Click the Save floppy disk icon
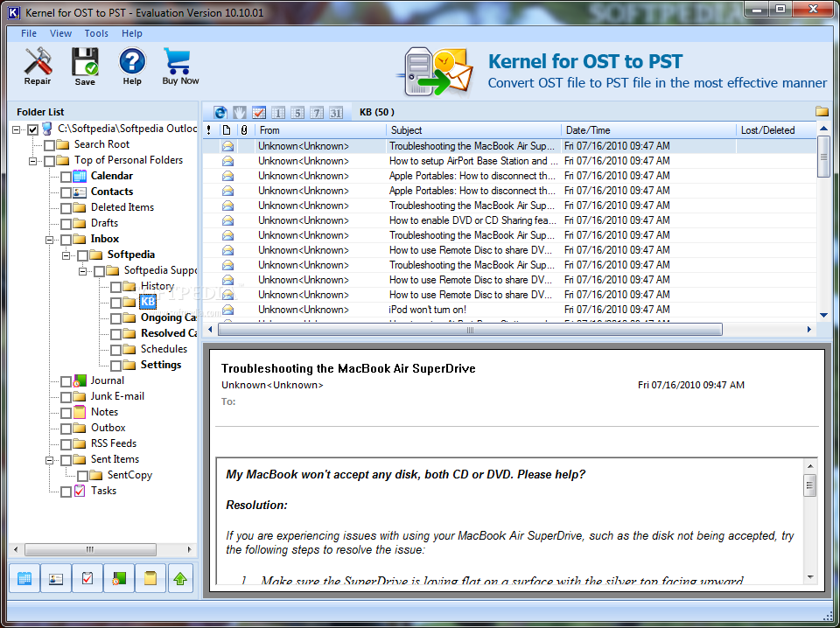The width and height of the screenshot is (840, 628). pyautogui.click(x=85, y=66)
